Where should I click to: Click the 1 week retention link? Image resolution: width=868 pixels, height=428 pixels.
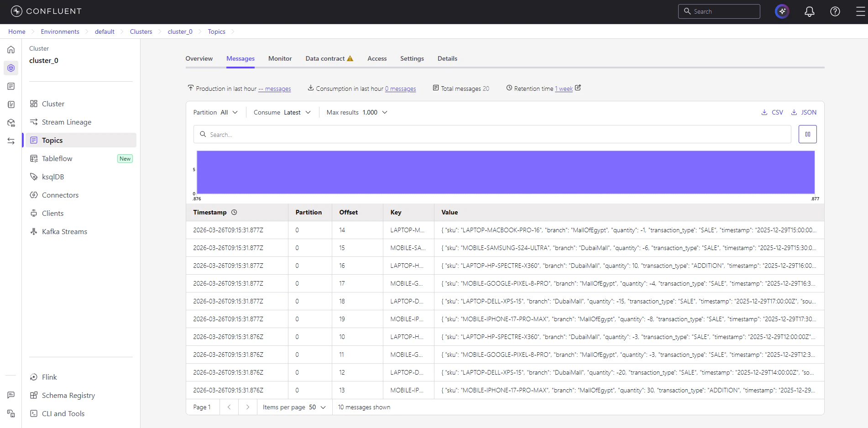[564, 89]
